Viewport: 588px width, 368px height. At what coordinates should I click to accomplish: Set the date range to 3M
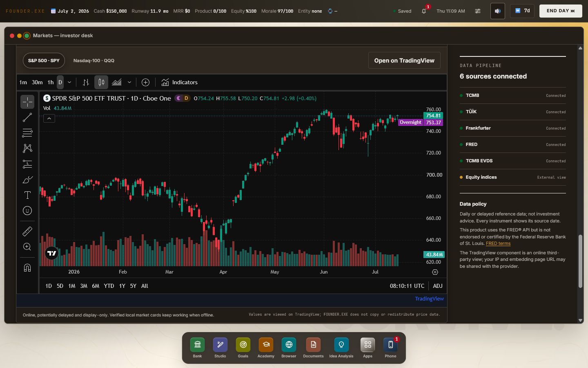click(84, 286)
